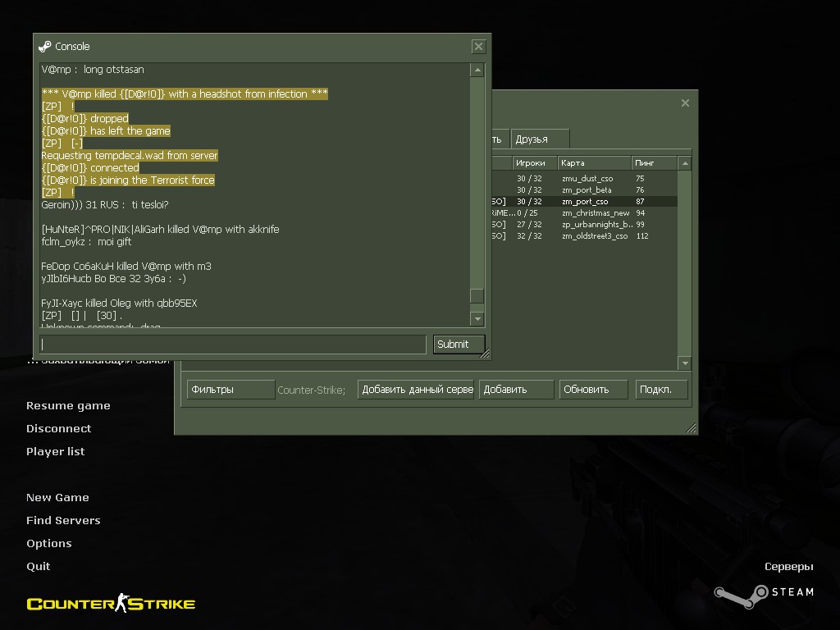Sort servers by Игроки column
This screenshot has width=840, height=630.
click(x=533, y=162)
